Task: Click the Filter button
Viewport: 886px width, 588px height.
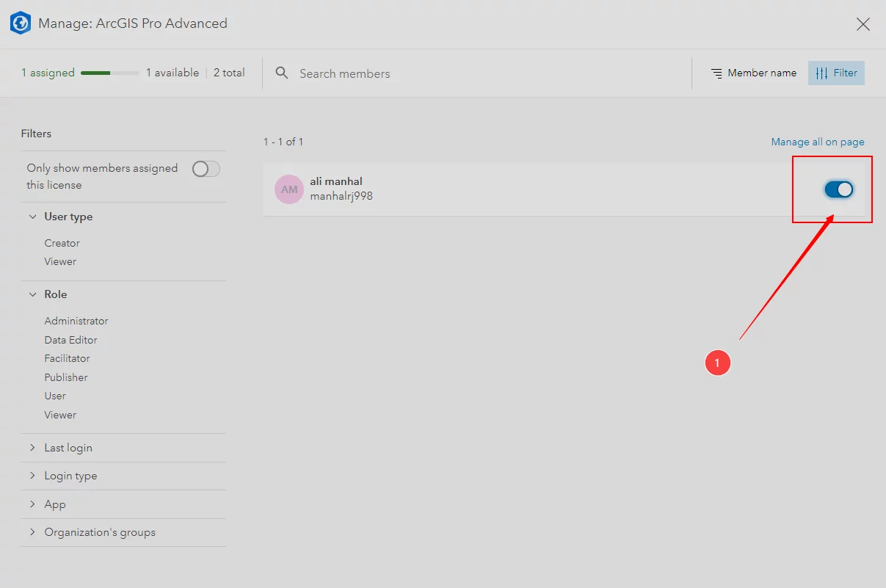Action: pyautogui.click(x=836, y=73)
